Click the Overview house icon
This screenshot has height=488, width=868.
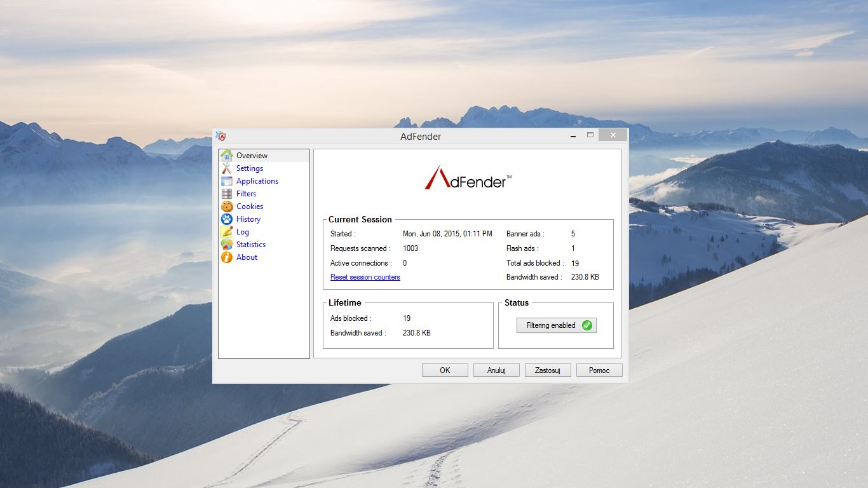click(227, 155)
